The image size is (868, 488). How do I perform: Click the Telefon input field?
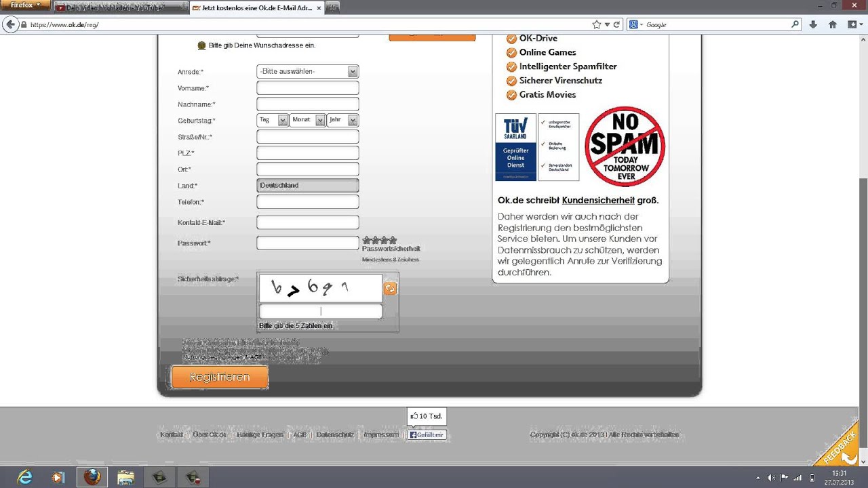tap(307, 201)
